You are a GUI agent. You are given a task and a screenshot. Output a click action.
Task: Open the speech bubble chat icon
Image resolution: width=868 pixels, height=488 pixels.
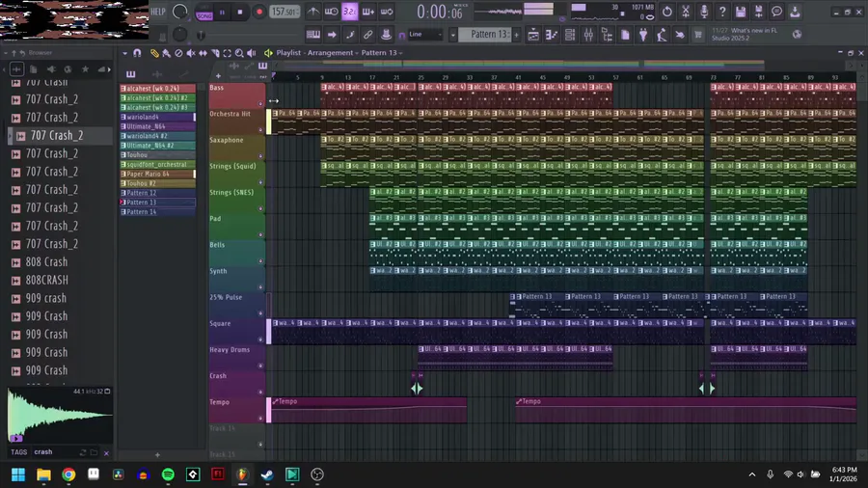pos(776,12)
